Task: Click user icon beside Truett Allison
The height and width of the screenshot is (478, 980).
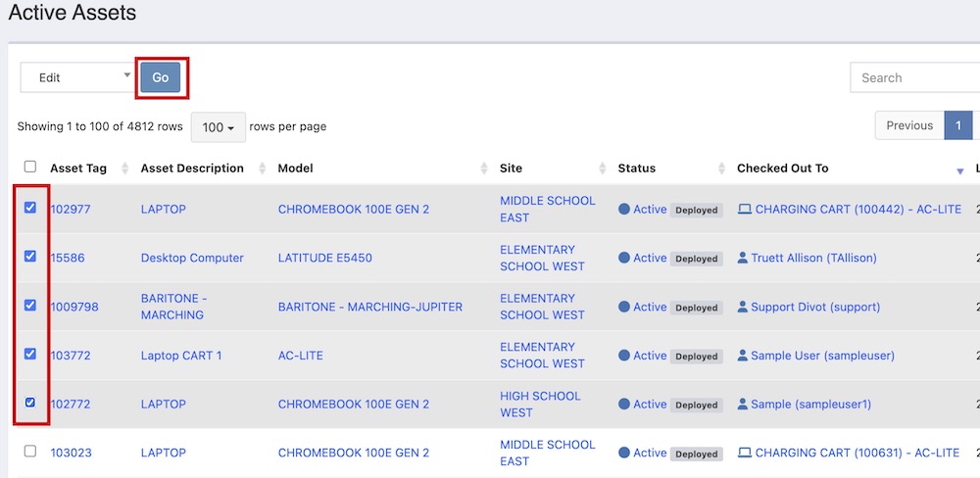Action: coord(742,258)
